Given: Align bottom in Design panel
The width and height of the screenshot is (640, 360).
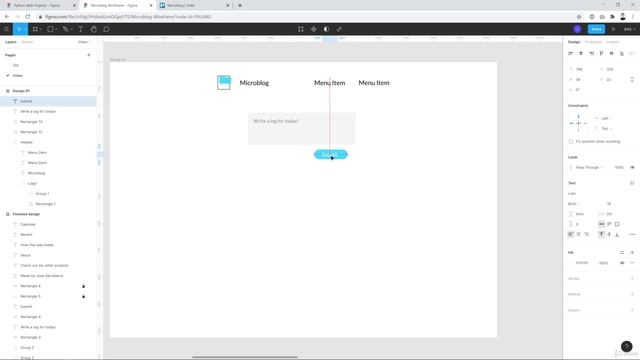Looking at the screenshot, I should (622, 53).
